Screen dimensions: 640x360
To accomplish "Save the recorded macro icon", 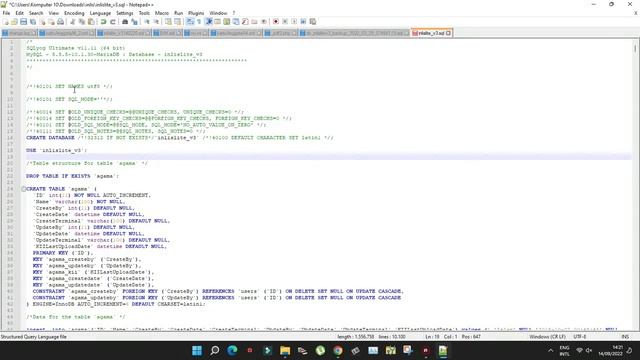I will coord(313,21).
